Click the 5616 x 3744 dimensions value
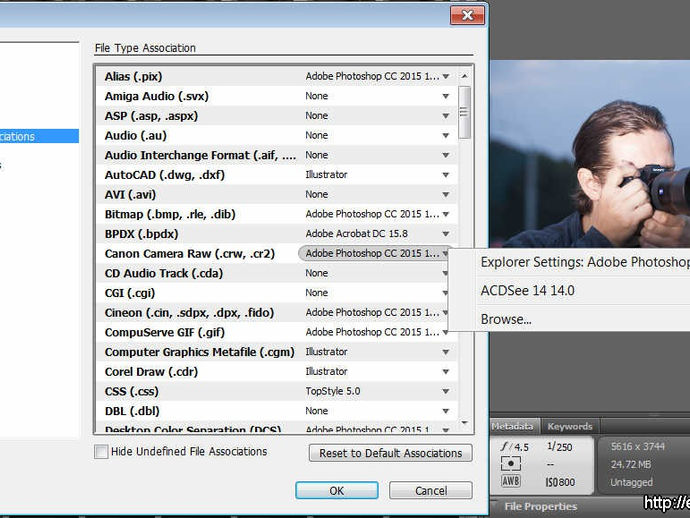Image resolution: width=690 pixels, height=518 pixels. click(x=638, y=446)
